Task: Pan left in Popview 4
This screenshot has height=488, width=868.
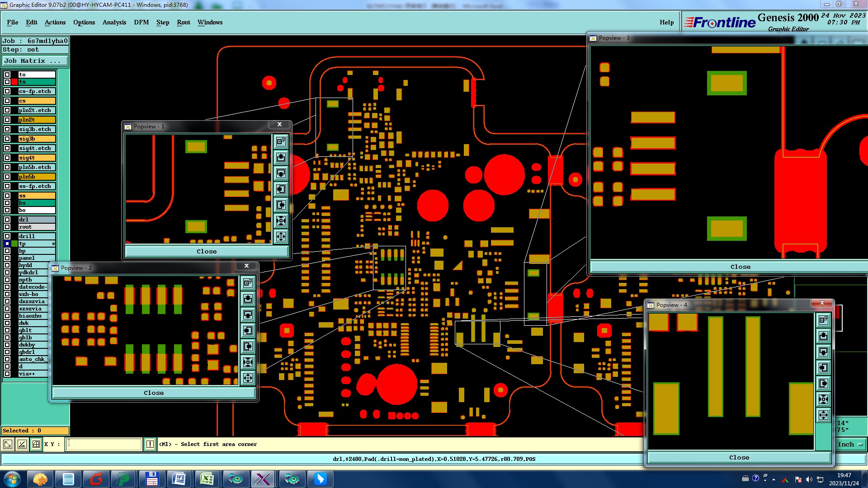Action: pos(823,367)
